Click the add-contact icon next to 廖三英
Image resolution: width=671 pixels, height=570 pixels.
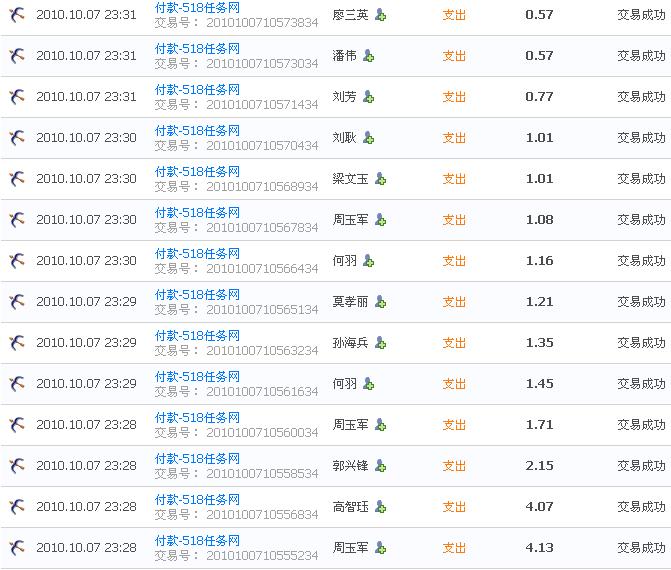(381, 15)
